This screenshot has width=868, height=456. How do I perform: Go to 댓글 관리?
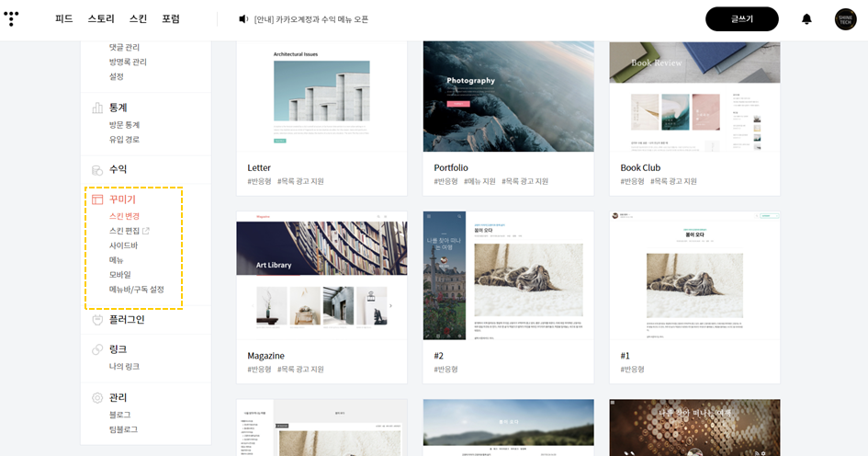tap(124, 47)
